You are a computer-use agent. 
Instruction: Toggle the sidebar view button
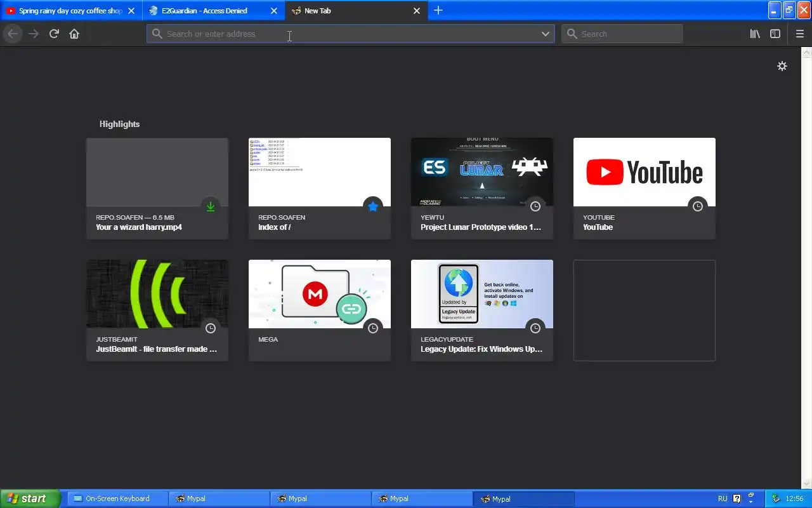[775, 34]
